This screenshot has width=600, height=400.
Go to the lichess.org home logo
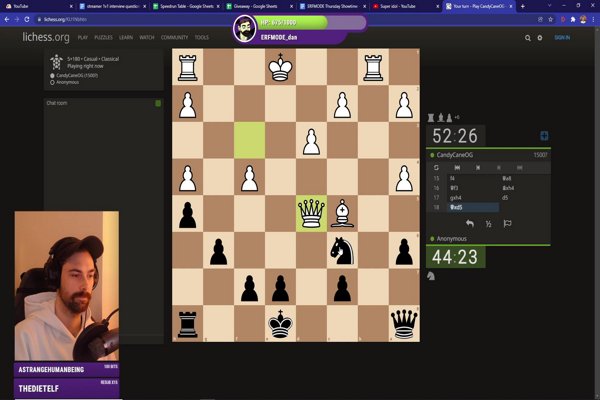(x=45, y=38)
